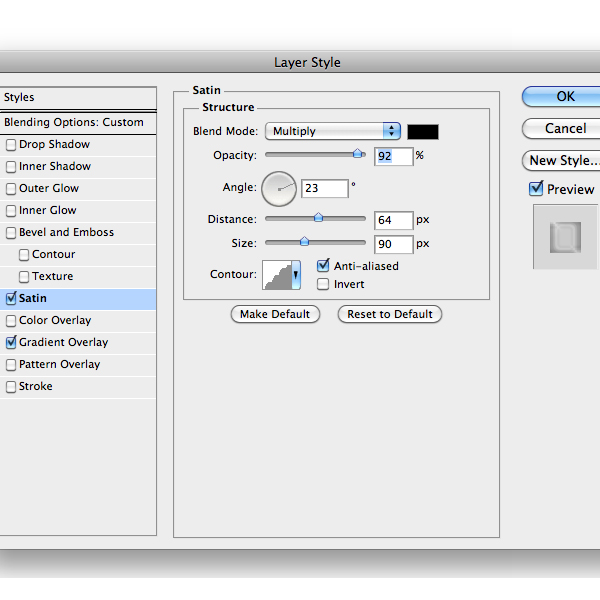
Task: Click the Contour curve thumbnail
Action: 277,275
